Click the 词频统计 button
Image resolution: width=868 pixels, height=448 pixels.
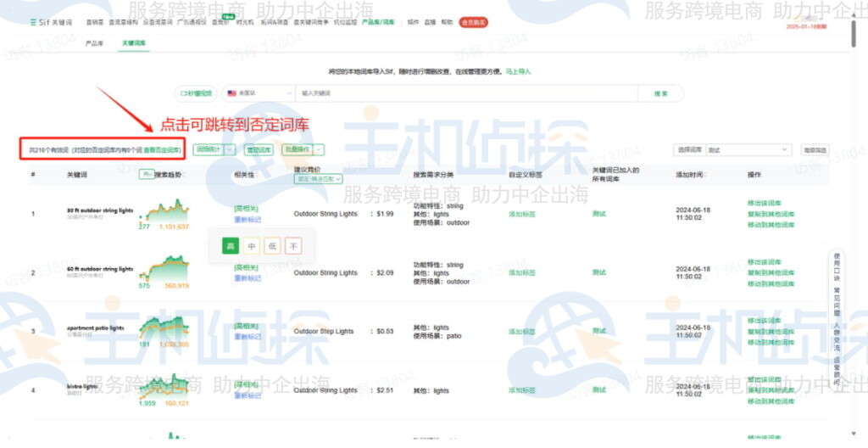(x=209, y=149)
